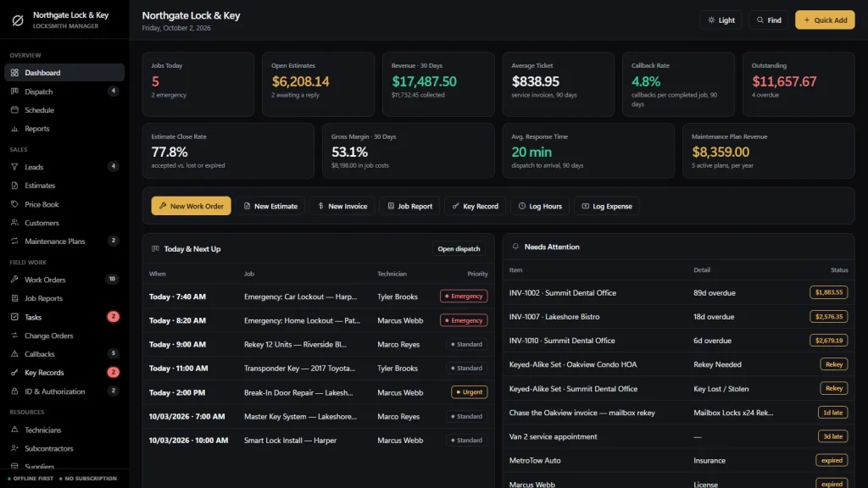868x488 pixels.
Task: Click the Log Expense button
Action: [x=607, y=206]
